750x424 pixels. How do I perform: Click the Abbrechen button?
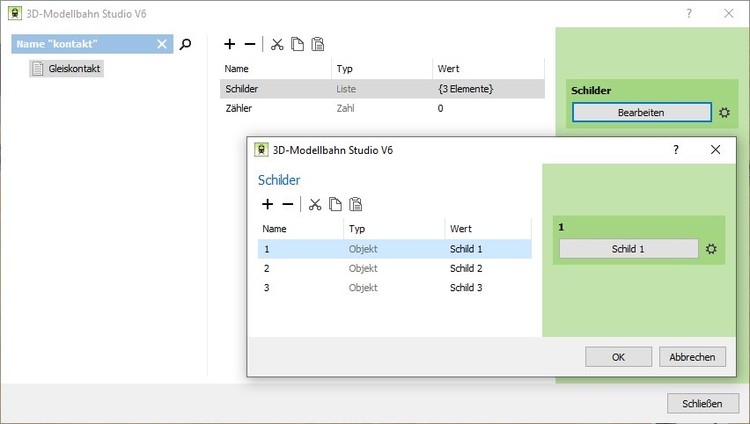point(693,357)
